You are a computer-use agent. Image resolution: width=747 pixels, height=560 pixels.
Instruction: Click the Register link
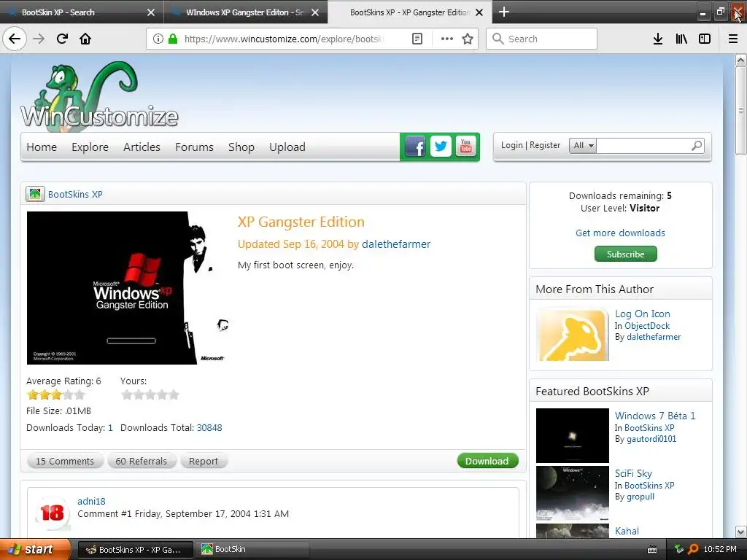pos(545,145)
